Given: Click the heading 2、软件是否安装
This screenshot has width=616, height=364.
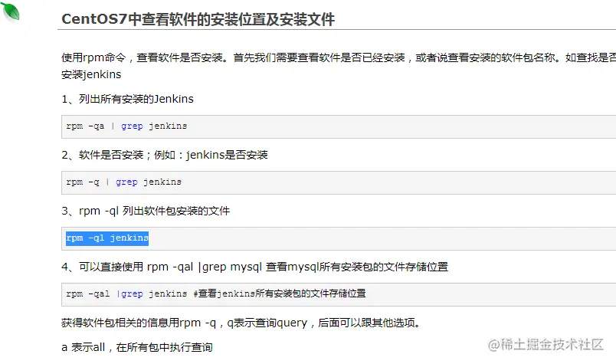Looking at the screenshot, I should click(165, 155).
